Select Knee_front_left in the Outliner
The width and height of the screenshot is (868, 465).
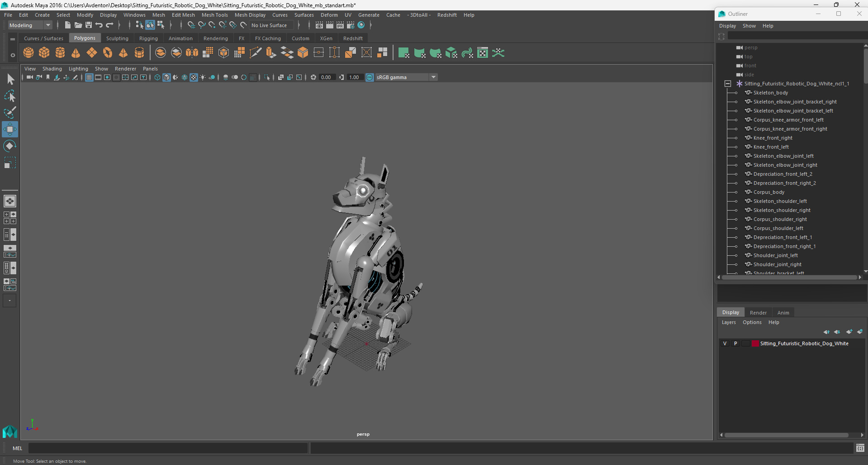[771, 147]
